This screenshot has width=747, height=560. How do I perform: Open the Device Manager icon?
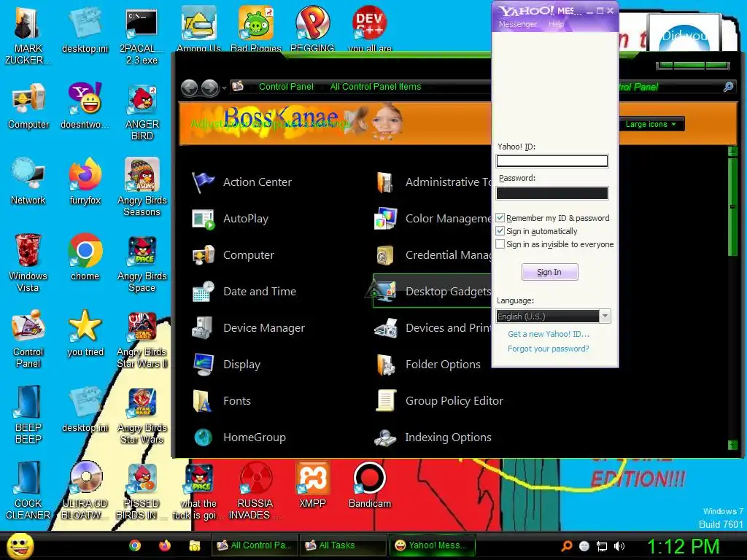click(x=204, y=328)
